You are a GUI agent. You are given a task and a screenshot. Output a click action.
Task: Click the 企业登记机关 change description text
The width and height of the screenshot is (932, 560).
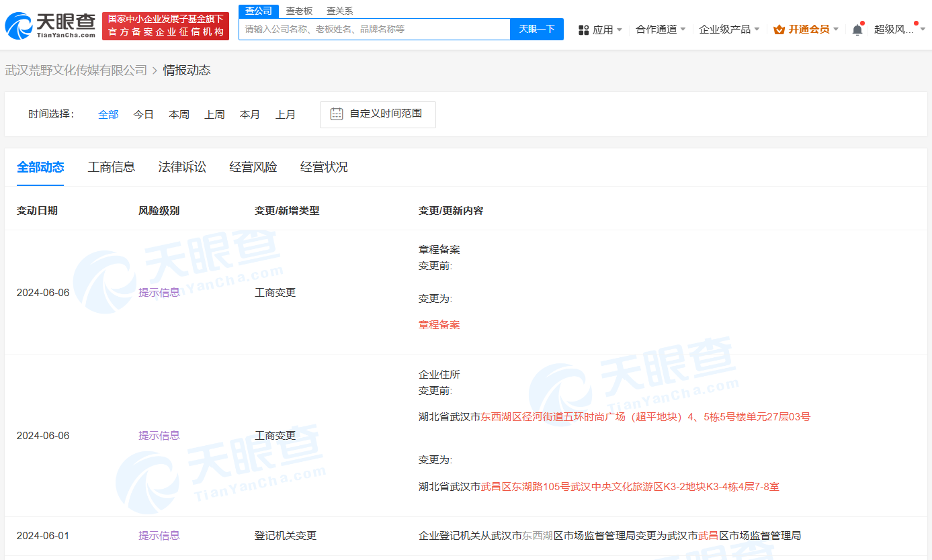tap(610, 536)
